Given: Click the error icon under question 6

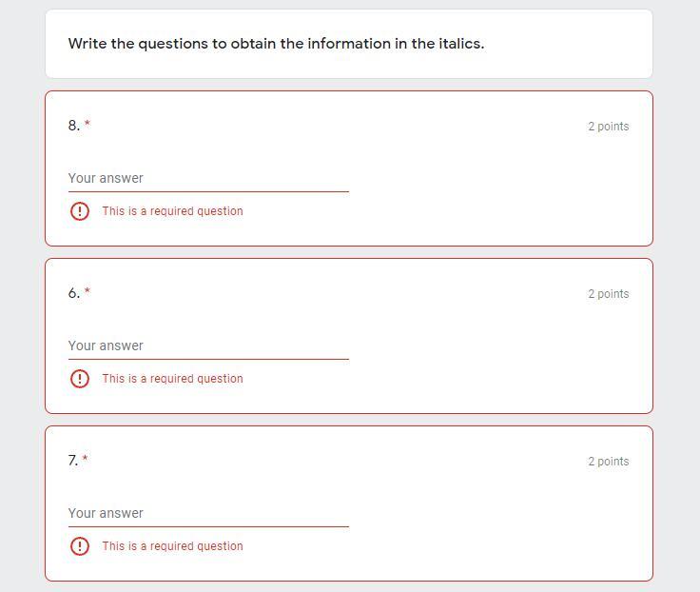Looking at the screenshot, I should pyautogui.click(x=80, y=379).
